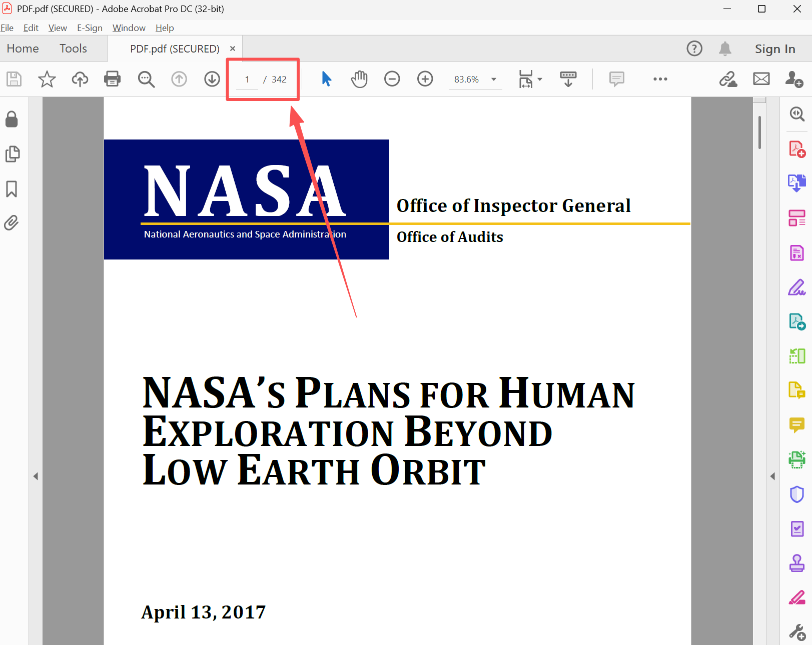Collapse the right tools pane
The height and width of the screenshot is (645, 812).
pos(772,476)
